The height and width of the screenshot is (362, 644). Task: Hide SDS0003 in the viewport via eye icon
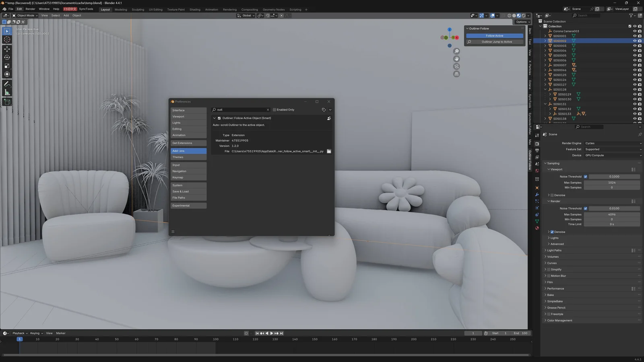tap(635, 45)
